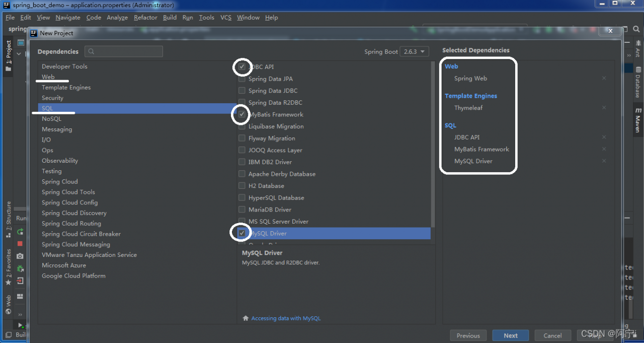This screenshot has height=343, width=644.
Task: Uncheck the MySQL Driver checkbox
Action: (x=242, y=233)
